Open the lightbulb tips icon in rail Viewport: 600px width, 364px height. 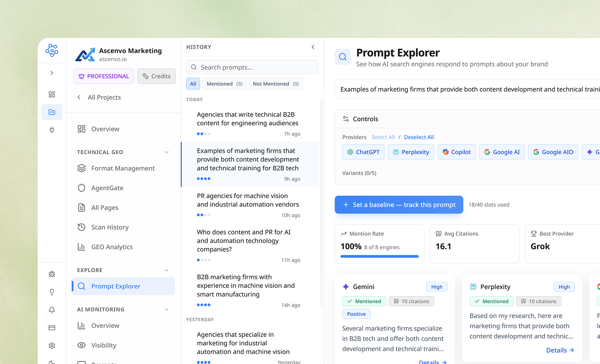coord(52,292)
